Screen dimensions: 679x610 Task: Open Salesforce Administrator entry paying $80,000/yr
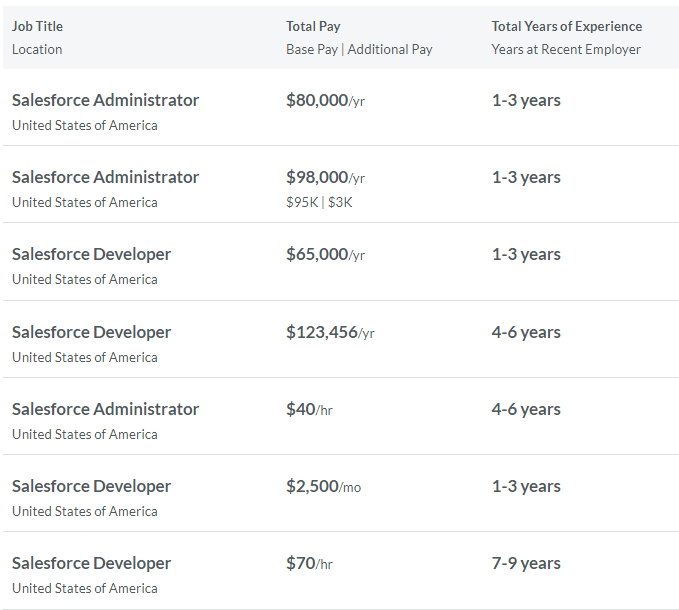105,100
